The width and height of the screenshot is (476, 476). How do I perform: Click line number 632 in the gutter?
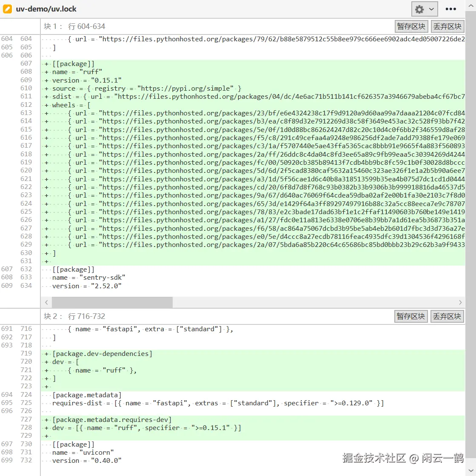26,269
